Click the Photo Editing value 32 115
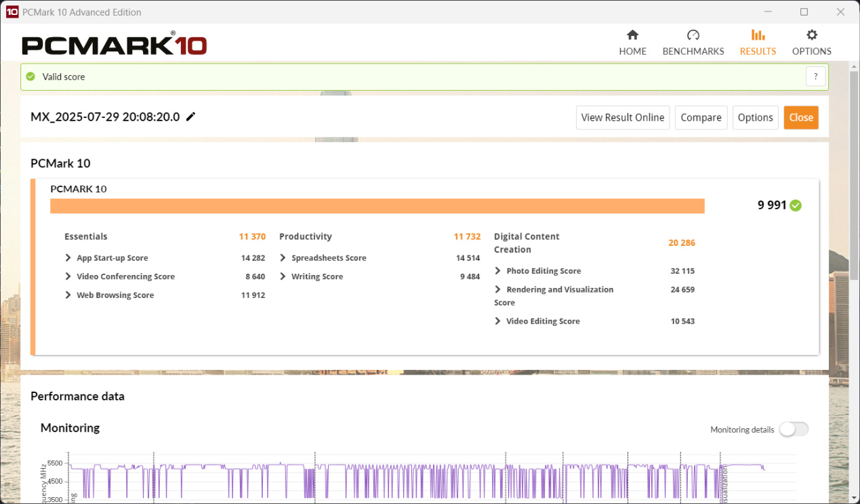This screenshot has height=504, width=860. click(x=682, y=270)
